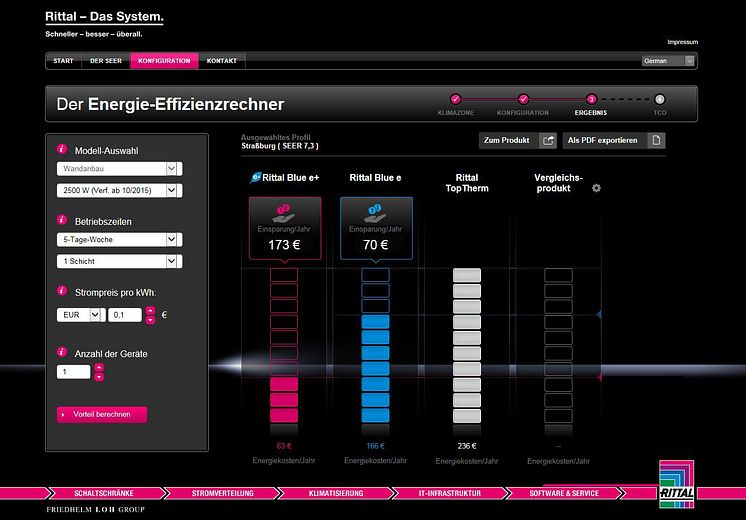746x520 pixels.
Task: Go to TCO step 4 circle
Action: click(x=659, y=99)
